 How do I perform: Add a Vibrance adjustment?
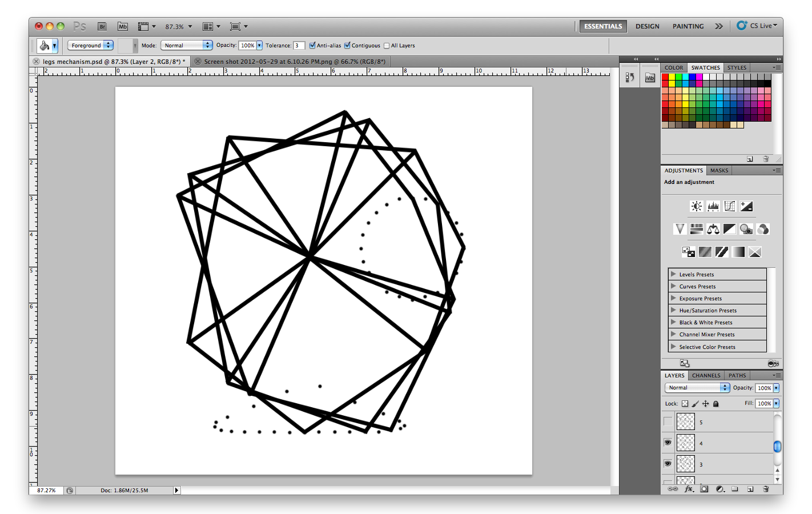point(680,229)
